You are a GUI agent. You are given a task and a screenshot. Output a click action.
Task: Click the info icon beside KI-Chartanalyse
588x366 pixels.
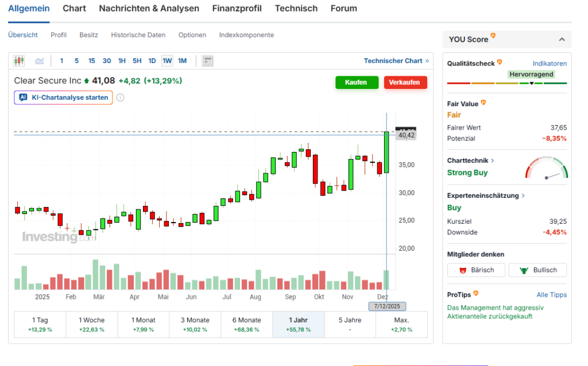coord(121,98)
